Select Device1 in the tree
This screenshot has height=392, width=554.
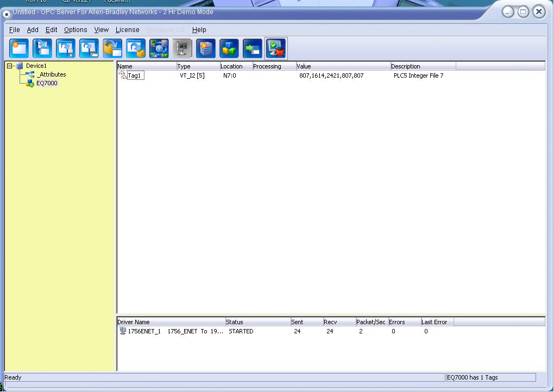click(x=36, y=66)
